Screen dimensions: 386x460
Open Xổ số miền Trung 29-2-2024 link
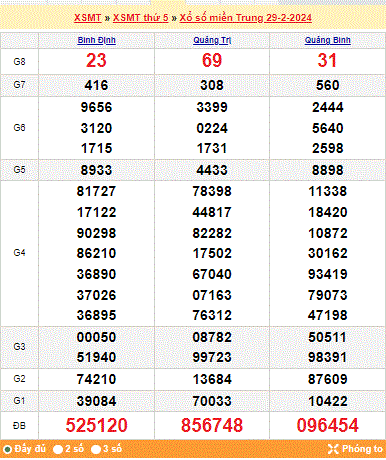(246, 18)
